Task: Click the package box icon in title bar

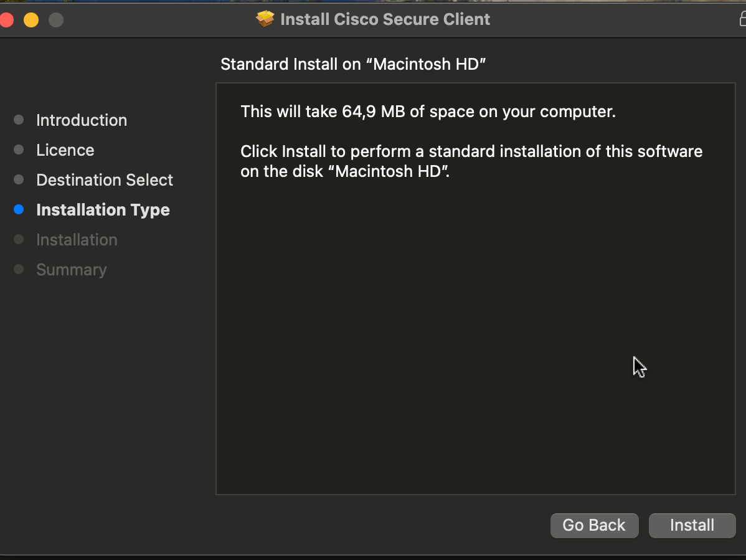Action: click(265, 19)
